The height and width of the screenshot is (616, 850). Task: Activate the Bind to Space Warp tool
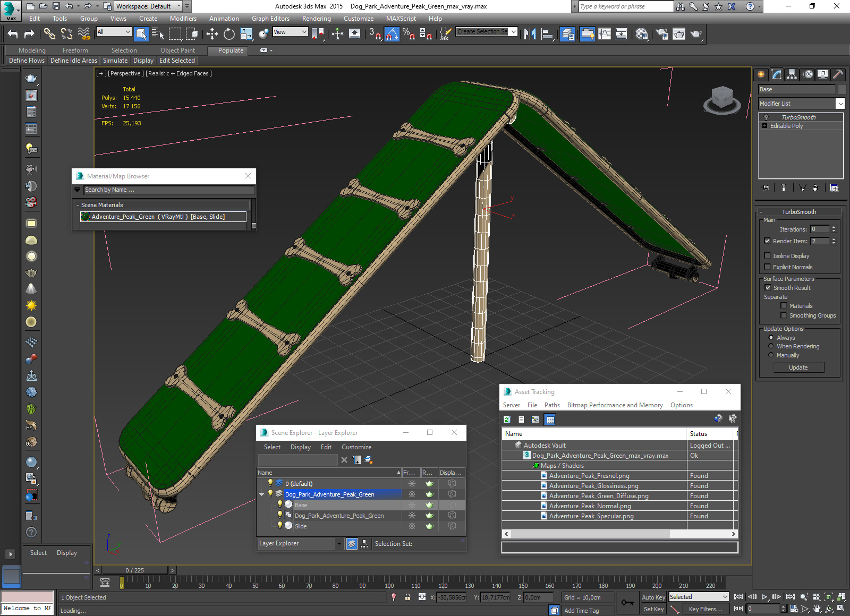click(84, 34)
